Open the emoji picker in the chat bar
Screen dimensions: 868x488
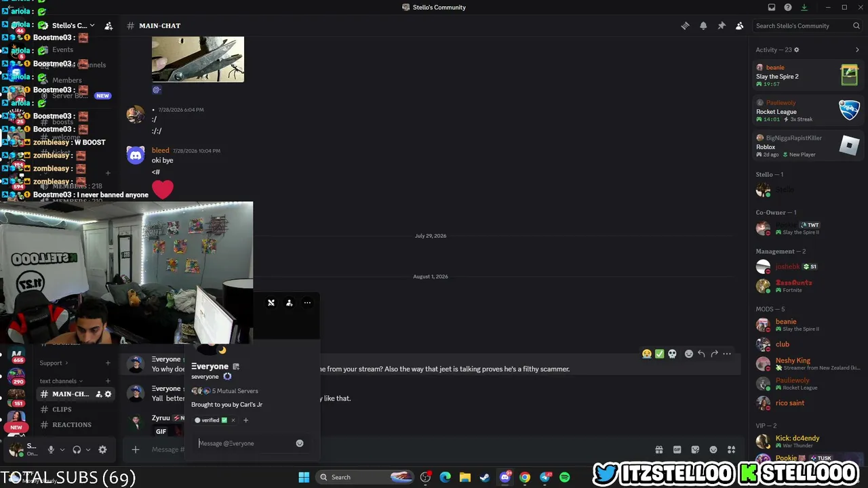(713, 449)
